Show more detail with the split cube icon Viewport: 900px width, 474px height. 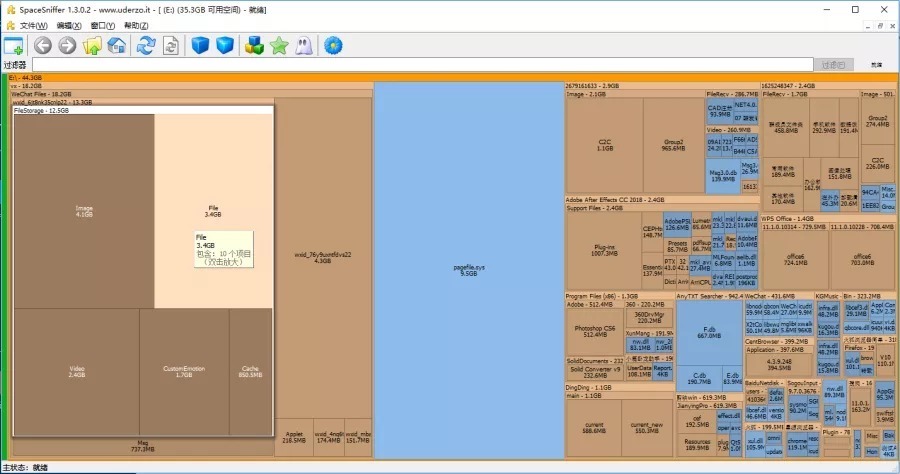click(x=225, y=45)
